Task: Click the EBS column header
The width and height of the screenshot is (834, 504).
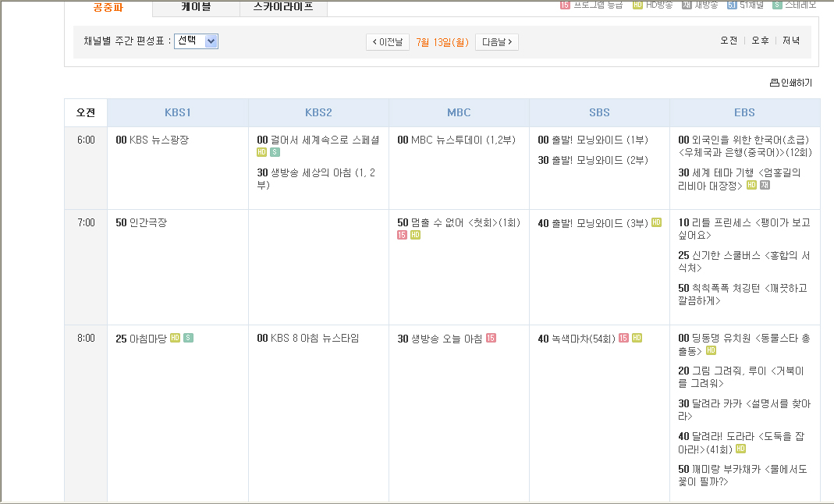Action: [x=744, y=112]
